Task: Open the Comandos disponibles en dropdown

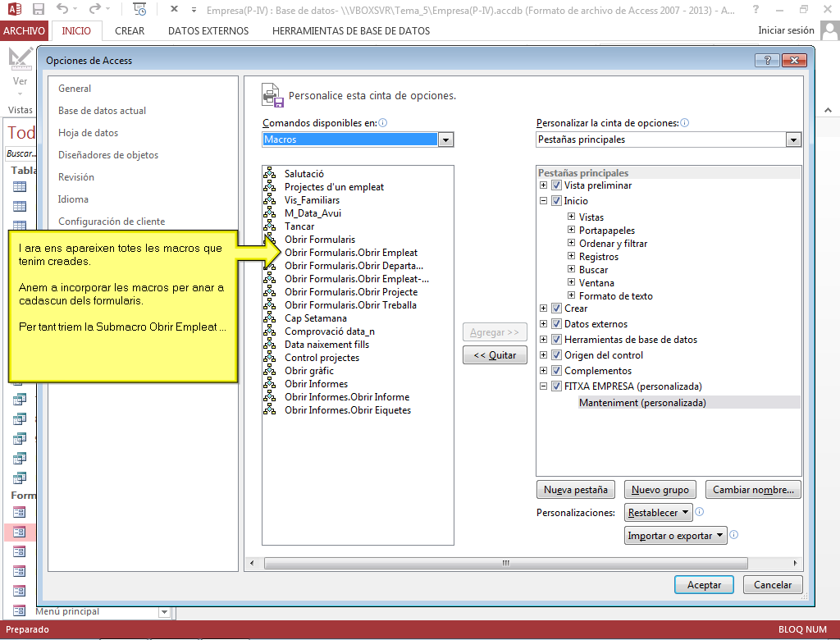Action: [x=445, y=139]
